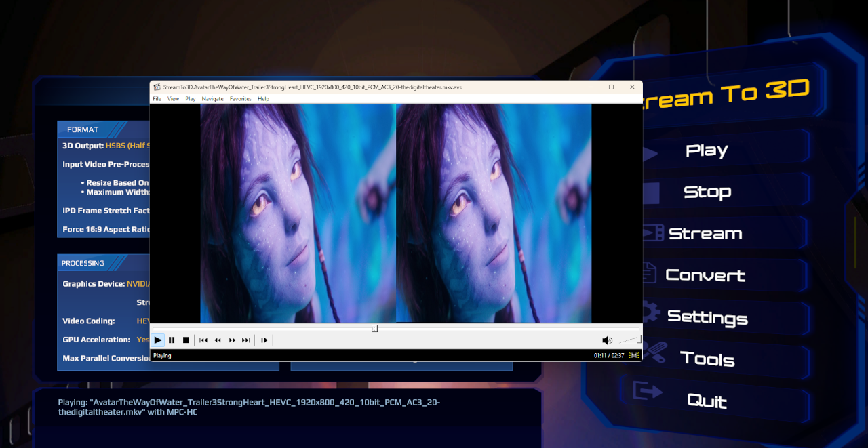868x448 pixels.
Task: Skip to next with the MPC-HC skip-forward icon
Action: 246,340
